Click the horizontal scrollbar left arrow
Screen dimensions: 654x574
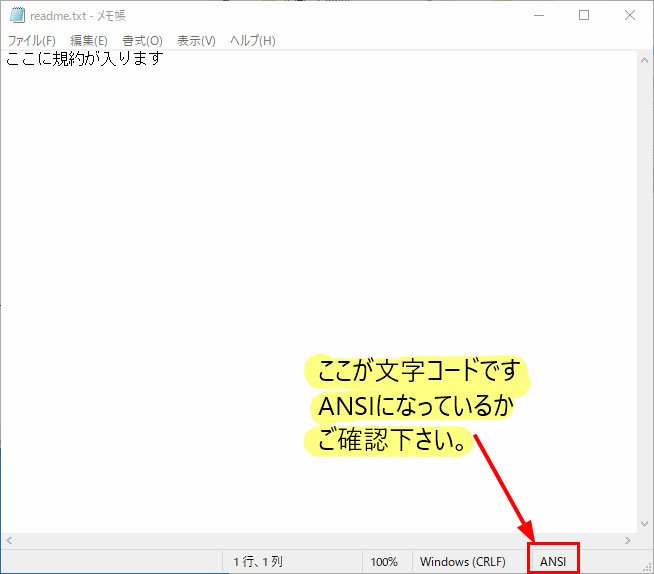(9, 541)
